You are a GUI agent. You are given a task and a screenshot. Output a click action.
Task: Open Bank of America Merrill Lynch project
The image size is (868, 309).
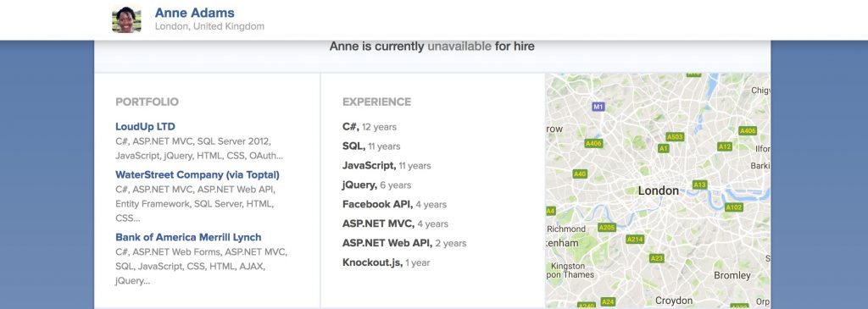188,237
